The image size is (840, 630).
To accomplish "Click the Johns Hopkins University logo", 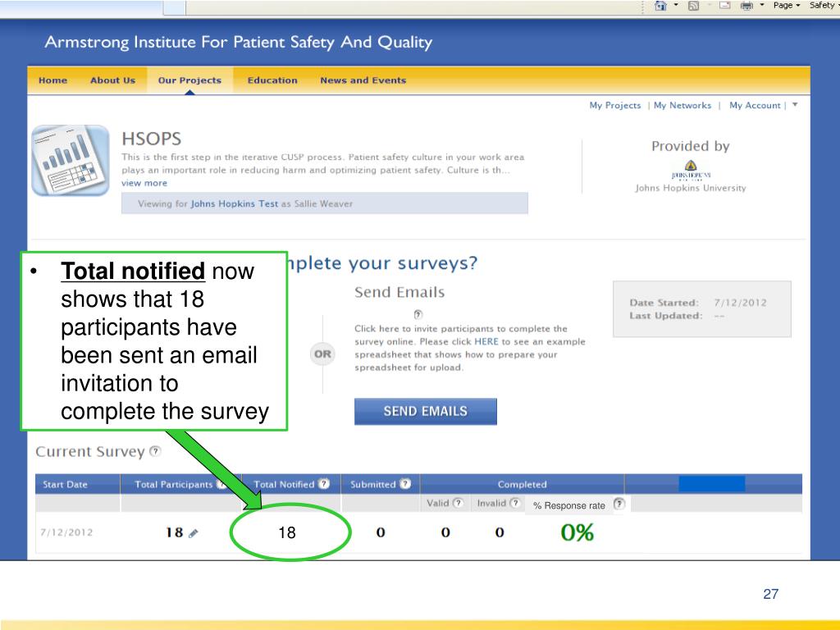I will coord(691,169).
